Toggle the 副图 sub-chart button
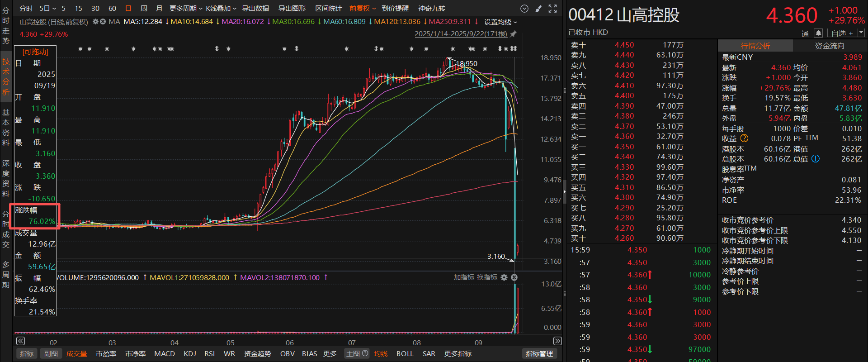 tap(51, 353)
